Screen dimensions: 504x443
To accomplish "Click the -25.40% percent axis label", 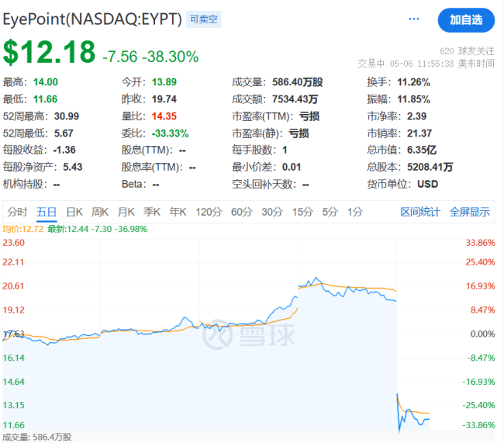I will coord(478,405).
